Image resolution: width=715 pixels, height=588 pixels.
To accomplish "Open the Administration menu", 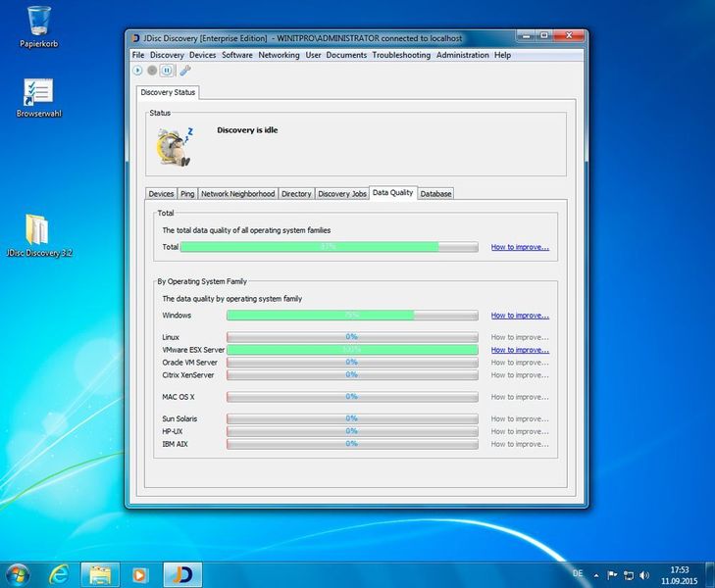I will [462, 55].
